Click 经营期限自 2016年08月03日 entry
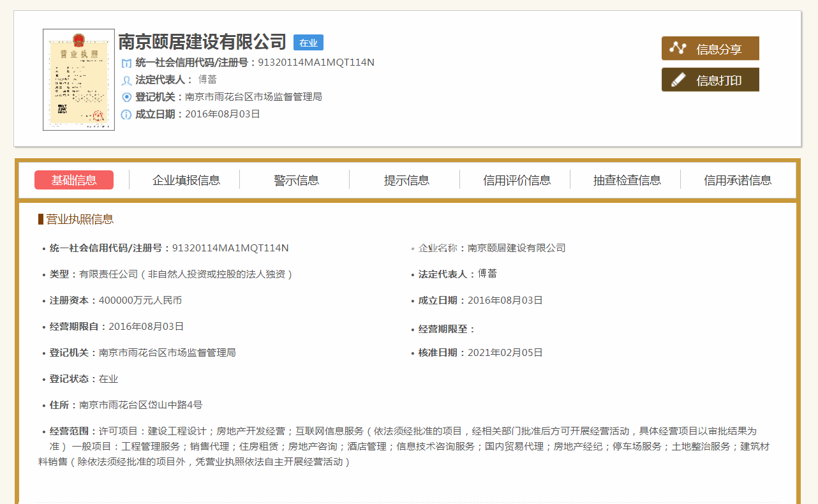 point(117,327)
